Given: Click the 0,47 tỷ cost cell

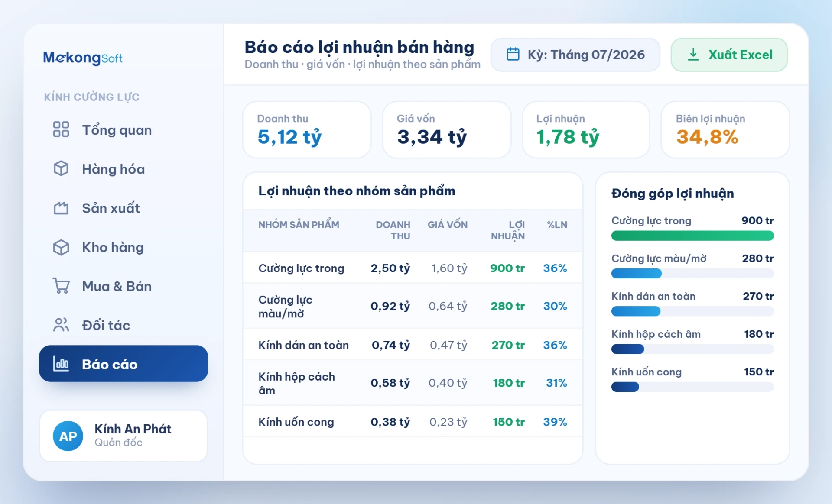Looking at the screenshot, I should [x=448, y=345].
